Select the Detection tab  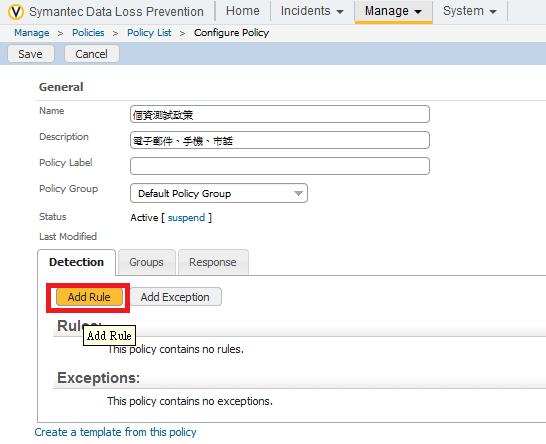tap(76, 262)
